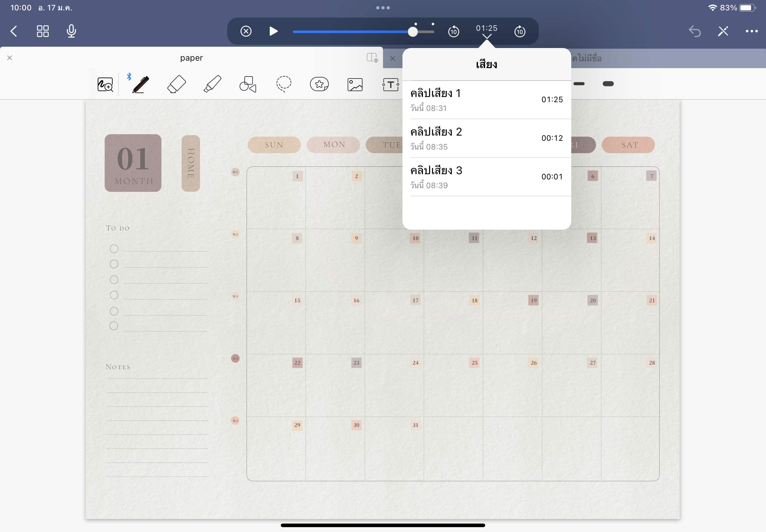Select the Text box tool
766x532 pixels.
pyautogui.click(x=390, y=85)
